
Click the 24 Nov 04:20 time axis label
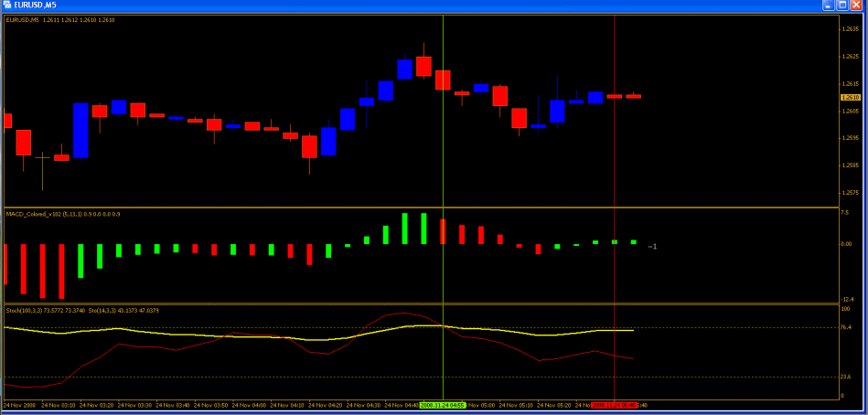pyautogui.click(x=327, y=405)
